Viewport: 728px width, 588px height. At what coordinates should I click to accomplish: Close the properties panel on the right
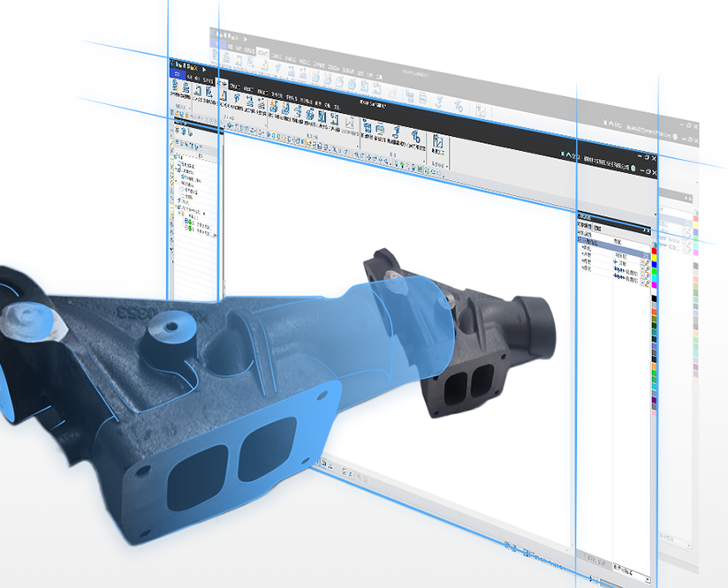coord(648,230)
